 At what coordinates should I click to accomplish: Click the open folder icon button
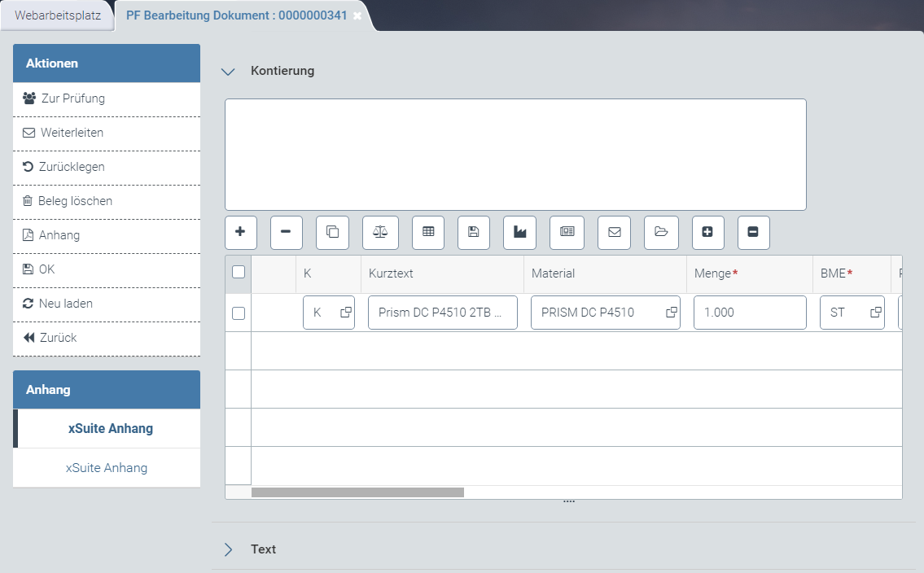click(661, 232)
